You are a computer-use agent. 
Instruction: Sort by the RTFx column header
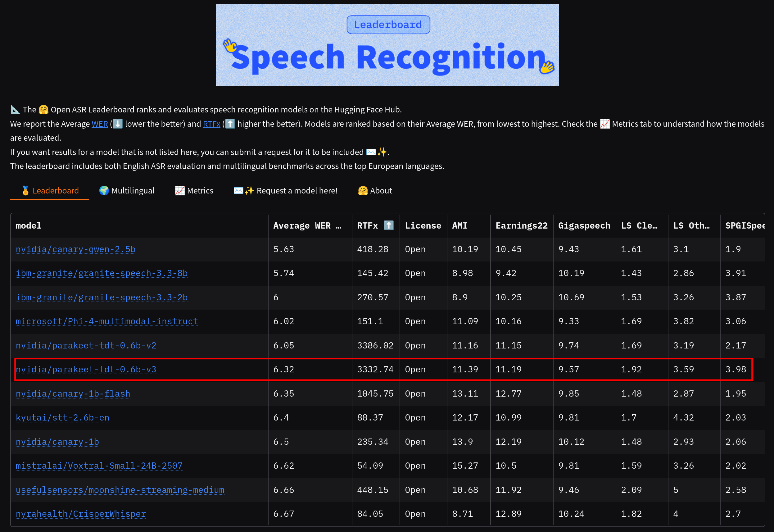click(x=376, y=226)
